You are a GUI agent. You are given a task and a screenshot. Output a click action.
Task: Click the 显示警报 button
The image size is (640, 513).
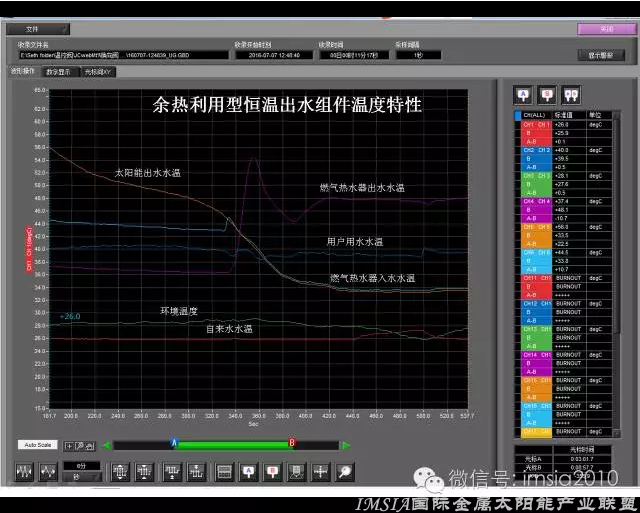coord(601,55)
